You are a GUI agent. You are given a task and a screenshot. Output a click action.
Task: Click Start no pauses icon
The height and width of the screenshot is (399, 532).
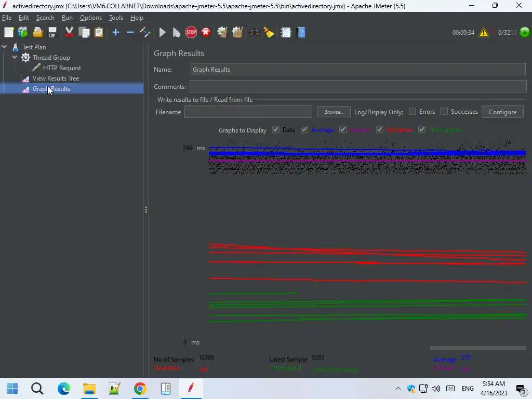click(177, 33)
